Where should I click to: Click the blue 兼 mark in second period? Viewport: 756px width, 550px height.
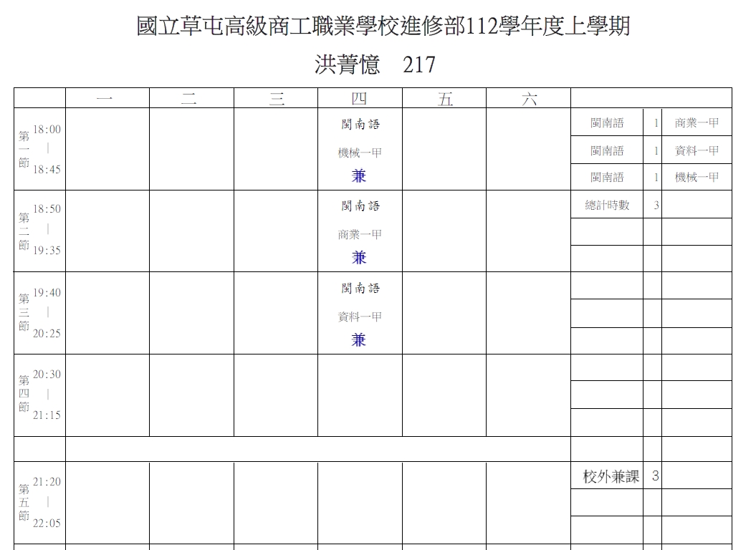359,257
